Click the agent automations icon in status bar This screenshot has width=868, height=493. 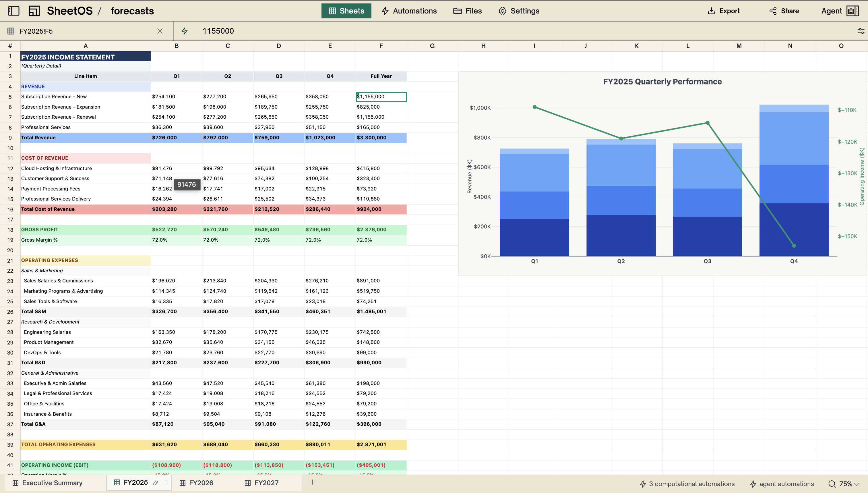click(x=753, y=484)
